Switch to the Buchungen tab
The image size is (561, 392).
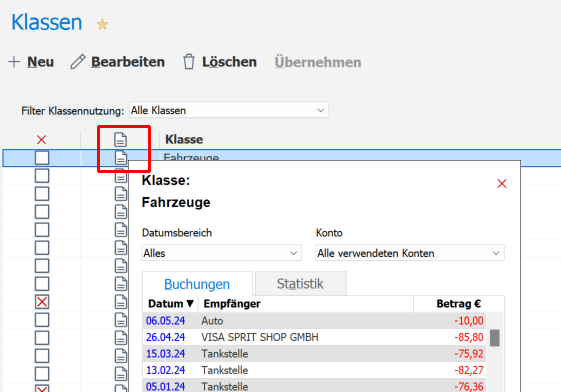pyautogui.click(x=197, y=284)
